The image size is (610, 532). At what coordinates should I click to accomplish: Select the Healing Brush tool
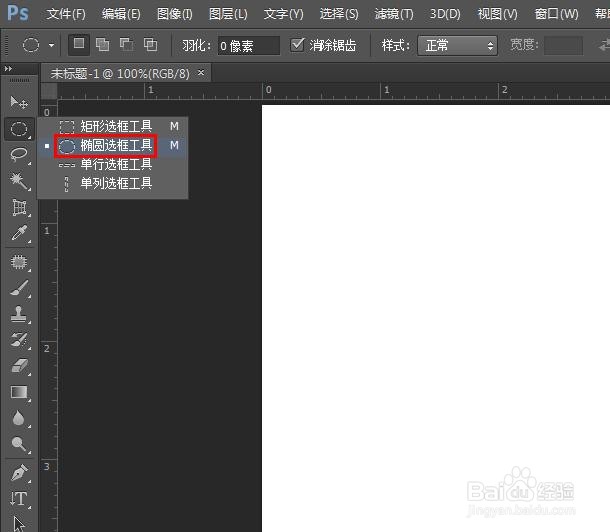coord(19,262)
